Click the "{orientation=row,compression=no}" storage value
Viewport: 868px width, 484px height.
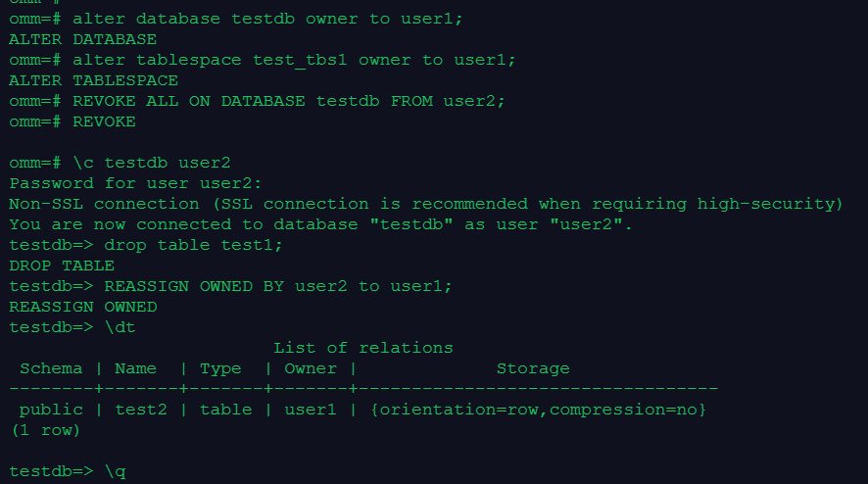(538, 410)
